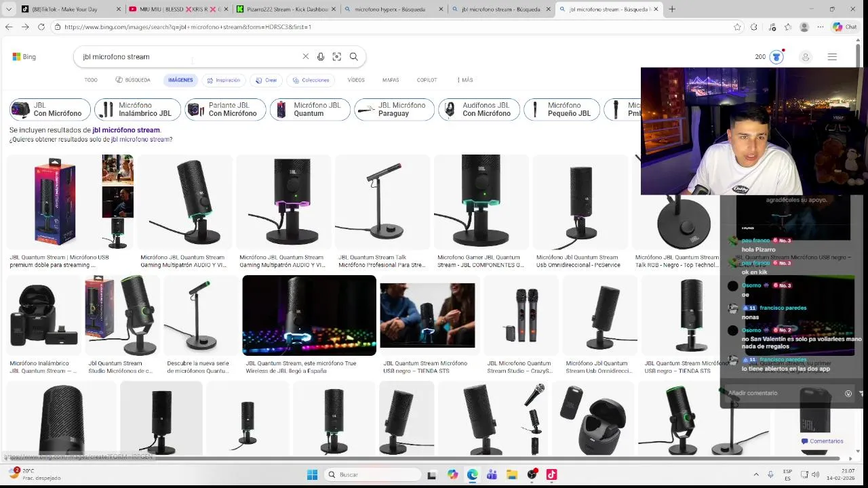Switch to VÍDEOS results

[x=356, y=80]
